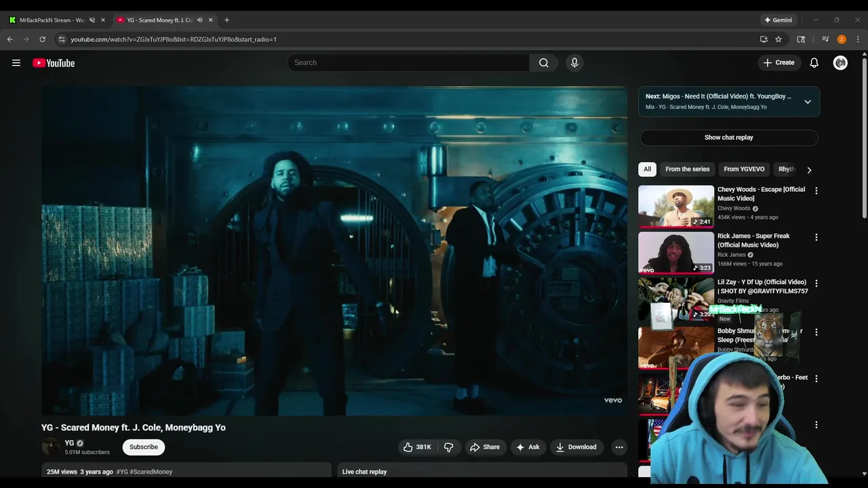Open the YouTube notifications bell
868x488 pixels.
point(814,62)
